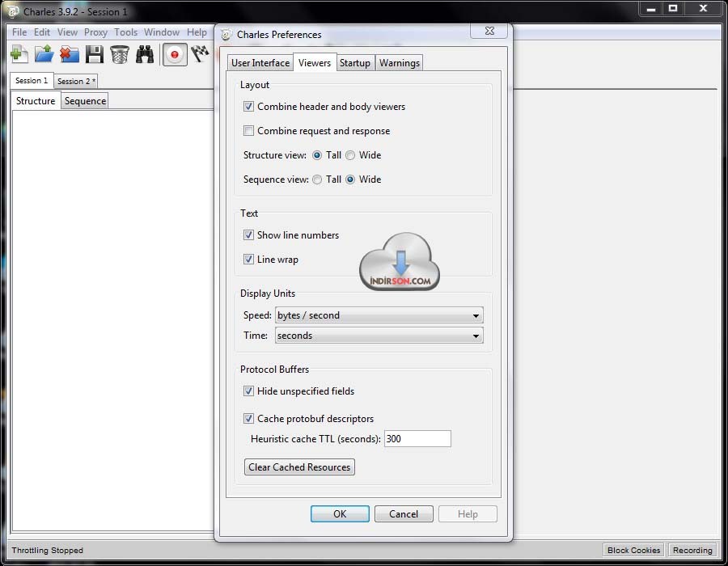Image resolution: width=728 pixels, height=566 pixels.
Task: Switch to the Warnings tab
Action: click(400, 63)
